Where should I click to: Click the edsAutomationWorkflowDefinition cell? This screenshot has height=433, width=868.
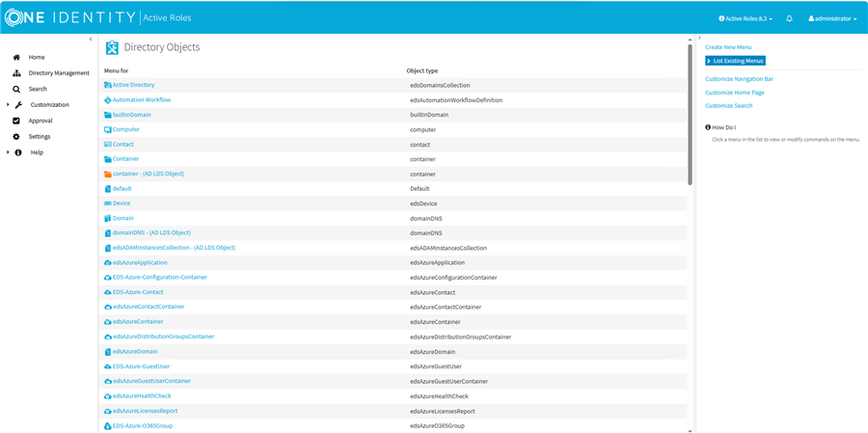[x=456, y=100]
